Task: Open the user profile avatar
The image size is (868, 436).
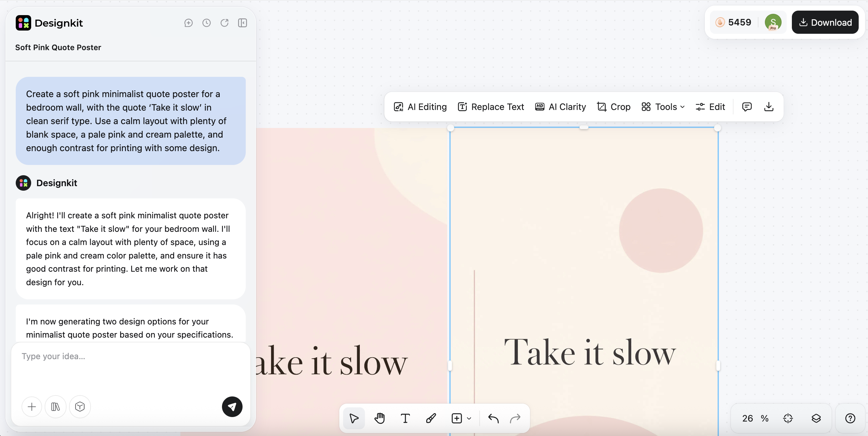Action: (x=773, y=22)
